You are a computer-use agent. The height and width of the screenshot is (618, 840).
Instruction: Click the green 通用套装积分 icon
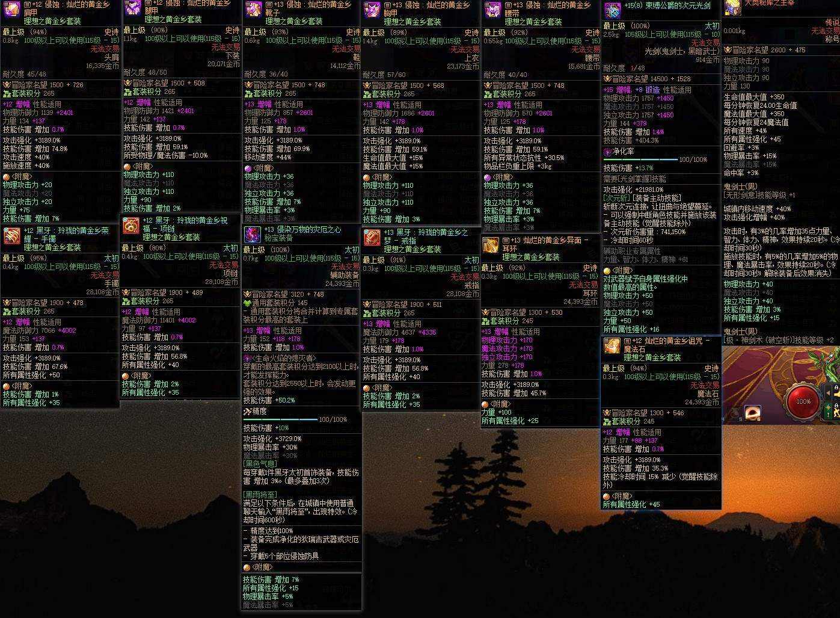point(247,303)
